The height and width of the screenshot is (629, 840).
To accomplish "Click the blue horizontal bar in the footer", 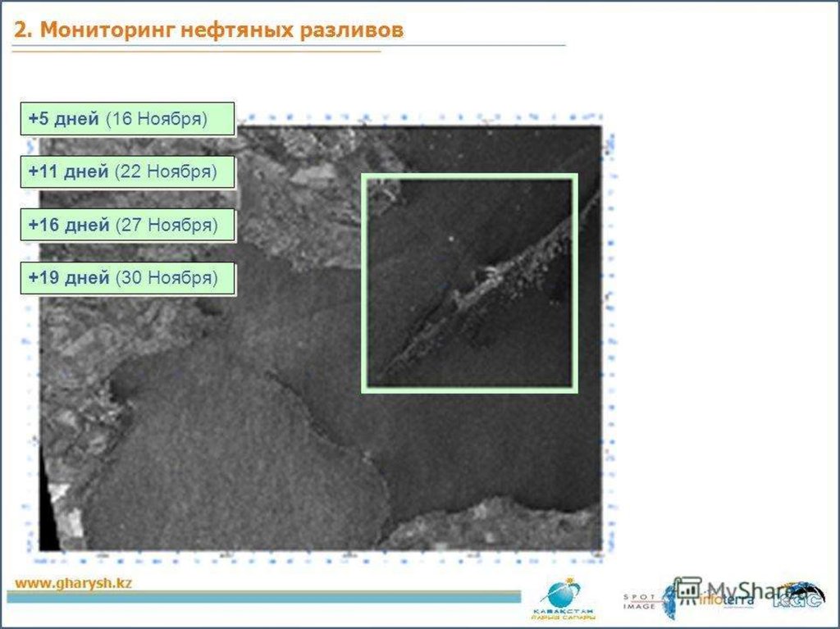I will pyautogui.click(x=262, y=599).
